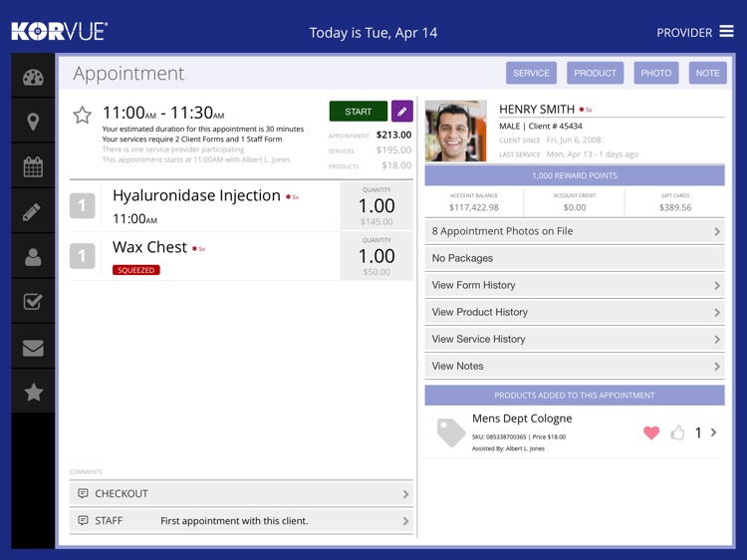Click the View Notes label
Image resolution: width=747 pixels, height=560 pixels.
[x=457, y=366]
